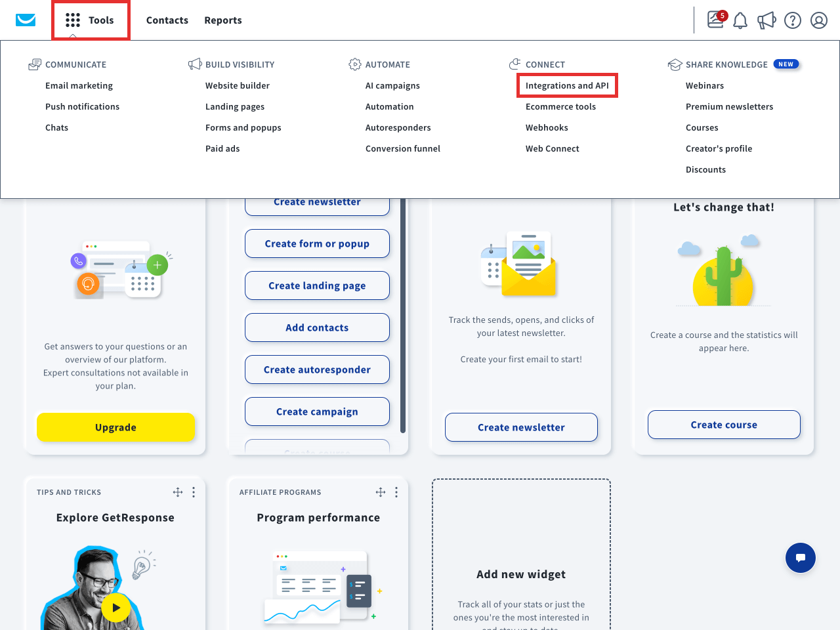
Task: Open Affiliate Programs widget three-dot menu
Action: point(396,492)
